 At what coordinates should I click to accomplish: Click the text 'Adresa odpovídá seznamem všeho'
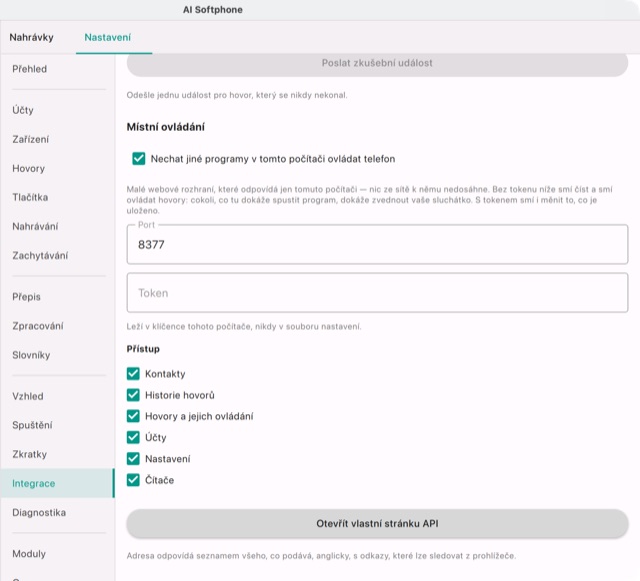[x=196, y=556]
